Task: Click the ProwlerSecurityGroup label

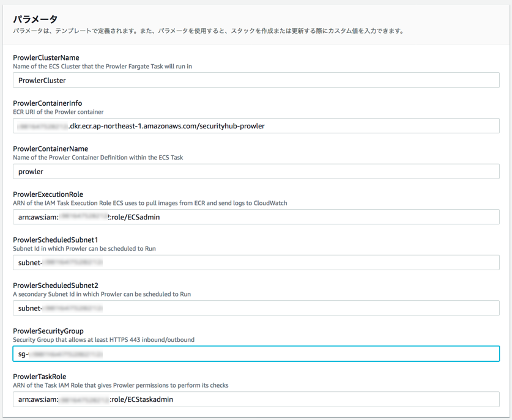Action: pos(48,331)
